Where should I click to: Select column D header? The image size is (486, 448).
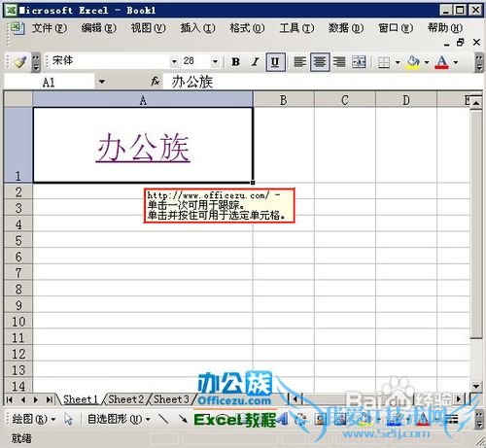(406, 100)
